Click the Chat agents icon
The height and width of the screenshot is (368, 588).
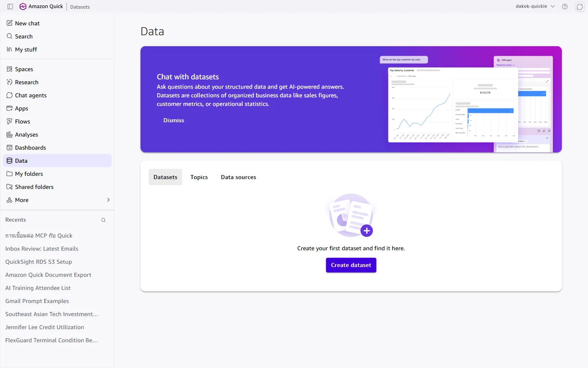9,95
